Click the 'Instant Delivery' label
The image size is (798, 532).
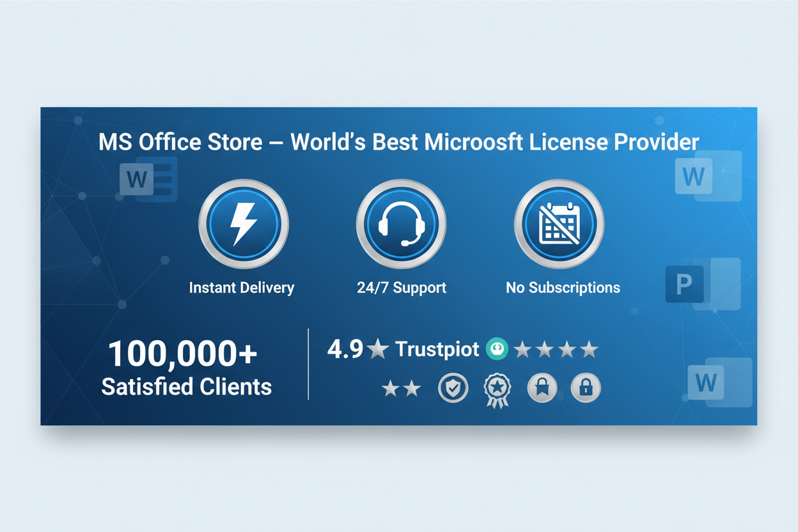tap(242, 288)
